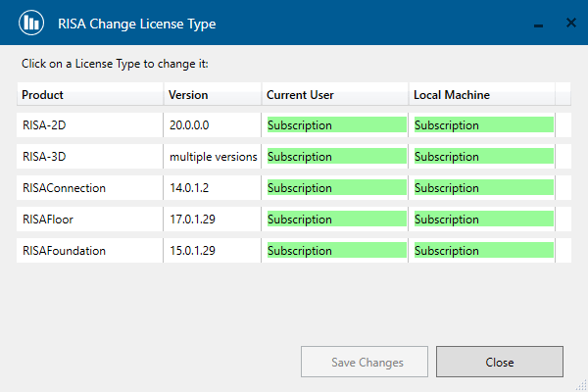Click the RISA-3D multiple versions cell
The height and width of the screenshot is (392, 588).
point(213,157)
